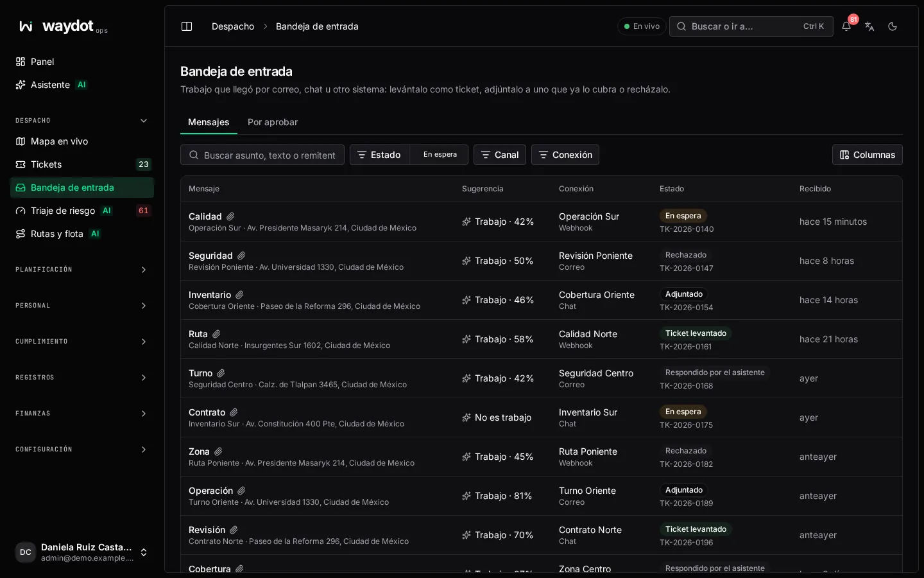This screenshot has width=924, height=578.
Task: Open Rutas y flota
Action: point(82,234)
